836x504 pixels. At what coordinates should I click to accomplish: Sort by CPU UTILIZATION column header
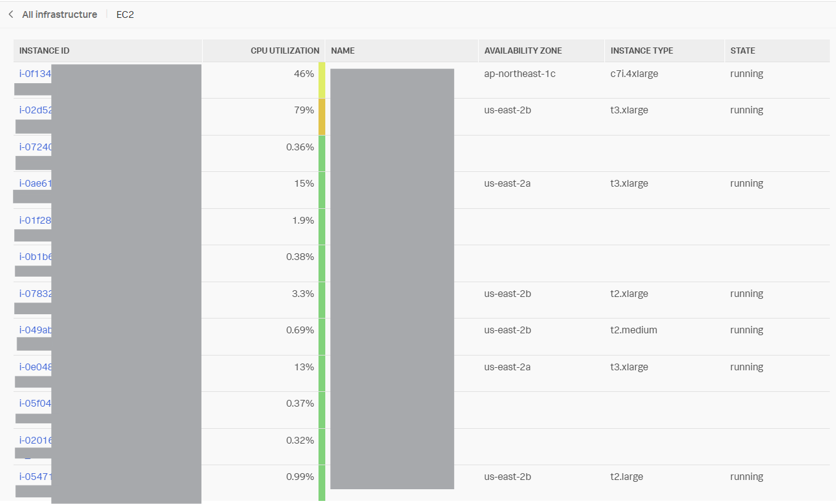coord(285,51)
